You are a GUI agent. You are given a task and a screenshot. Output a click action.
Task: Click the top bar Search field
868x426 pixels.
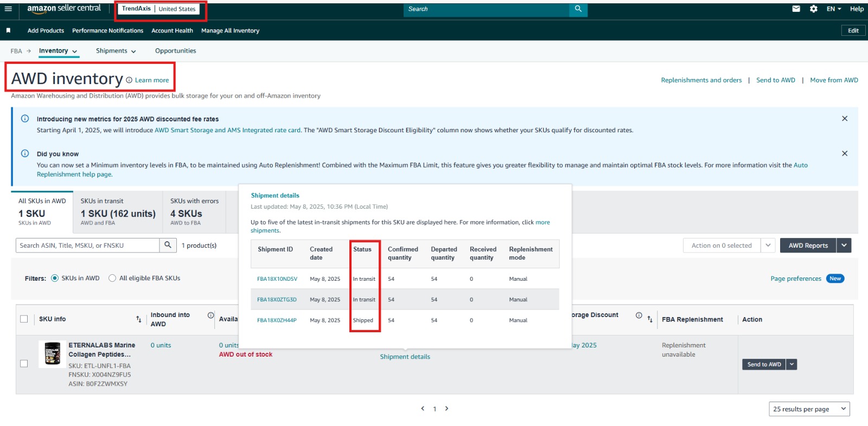tap(487, 9)
